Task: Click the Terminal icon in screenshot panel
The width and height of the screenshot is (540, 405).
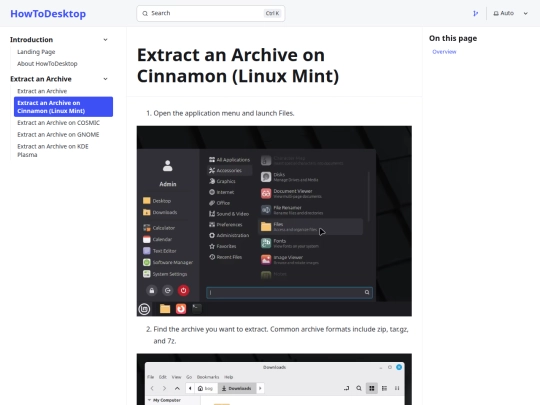Action: click(197, 308)
